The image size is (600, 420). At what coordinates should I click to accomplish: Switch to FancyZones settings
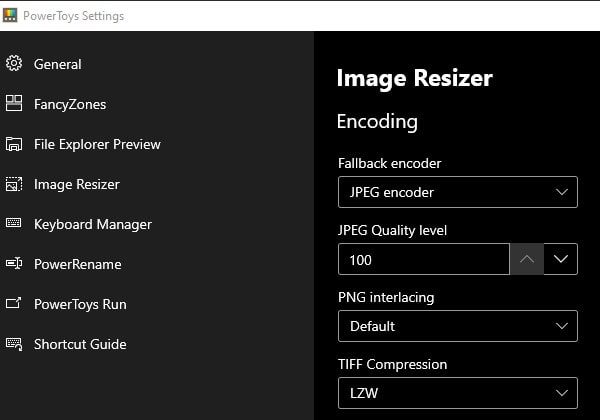pyautogui.click(x=70, y=104)
